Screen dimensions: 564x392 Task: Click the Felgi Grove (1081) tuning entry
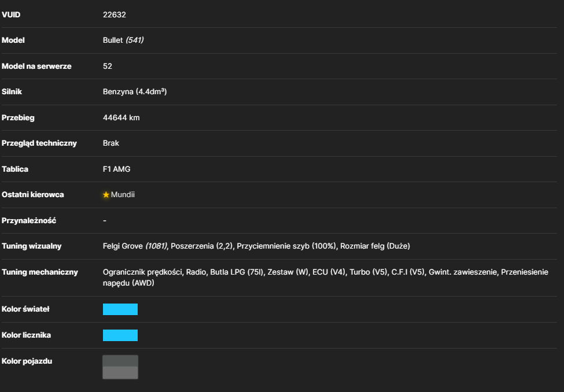click(x=135, y=246)
